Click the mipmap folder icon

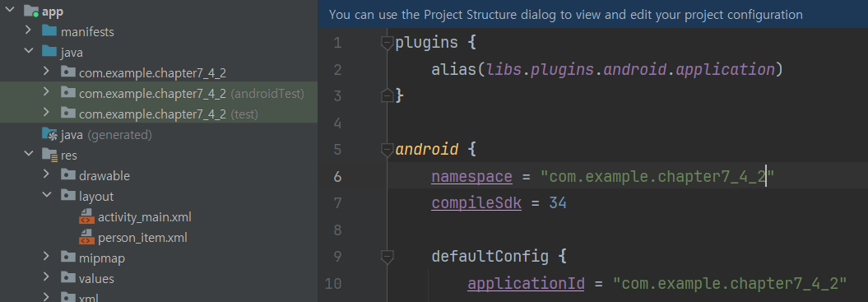point(68,257)
